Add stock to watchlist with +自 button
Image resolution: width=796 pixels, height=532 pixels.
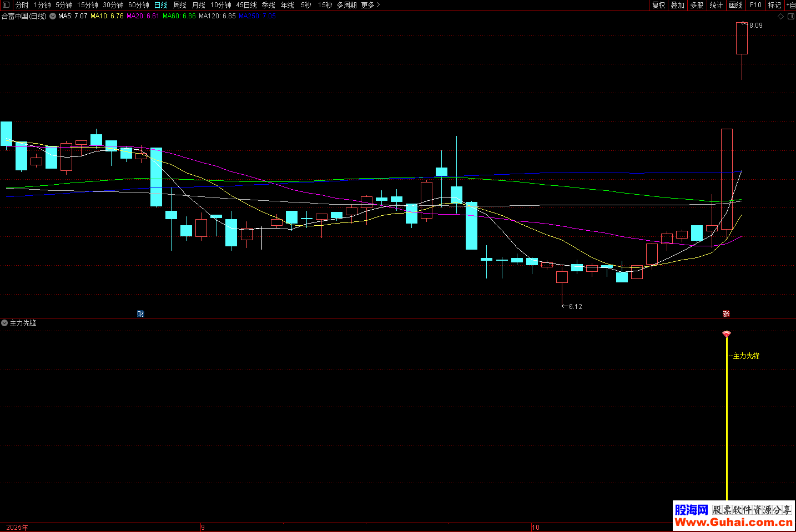[790, 5]
